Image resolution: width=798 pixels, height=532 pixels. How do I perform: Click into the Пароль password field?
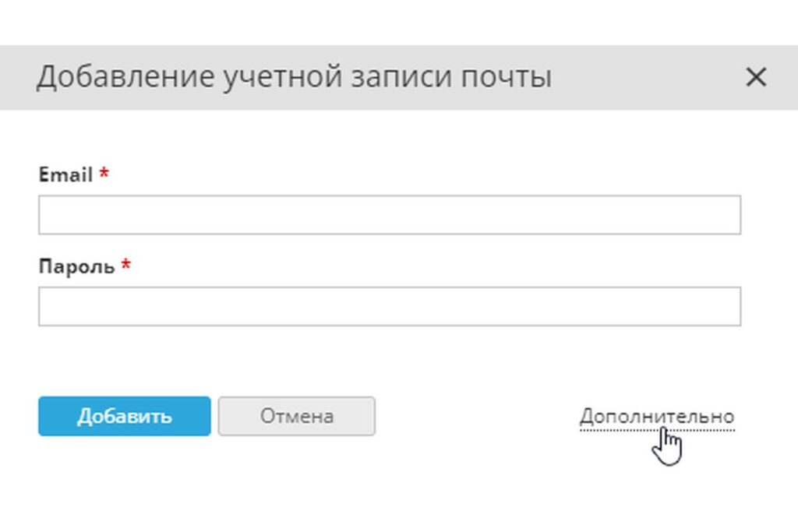click(x=389, y=307)
